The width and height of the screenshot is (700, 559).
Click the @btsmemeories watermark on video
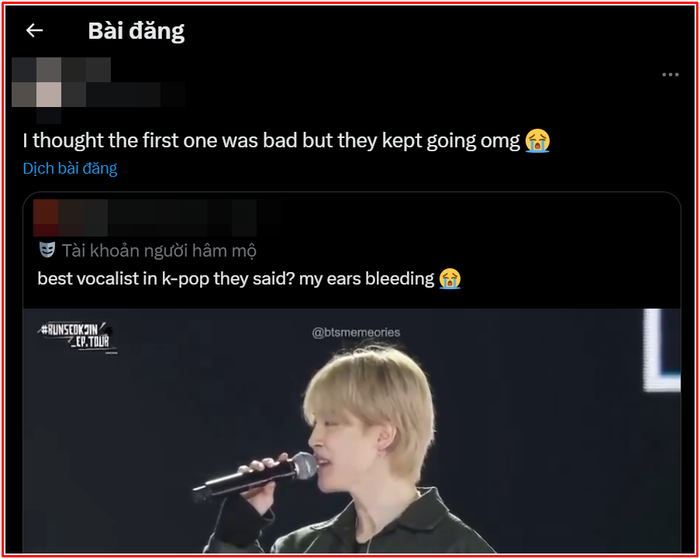click(x=356, y=332)
